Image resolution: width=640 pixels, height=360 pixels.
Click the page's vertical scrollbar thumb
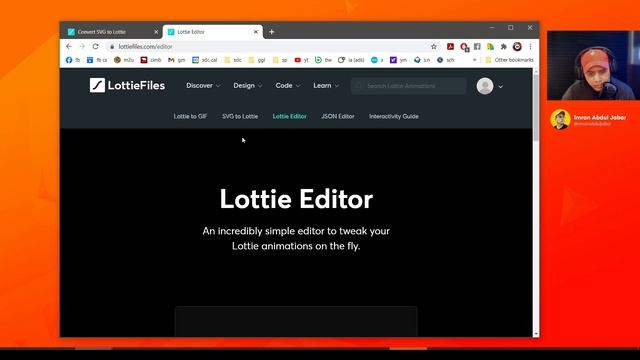point(536,108)
